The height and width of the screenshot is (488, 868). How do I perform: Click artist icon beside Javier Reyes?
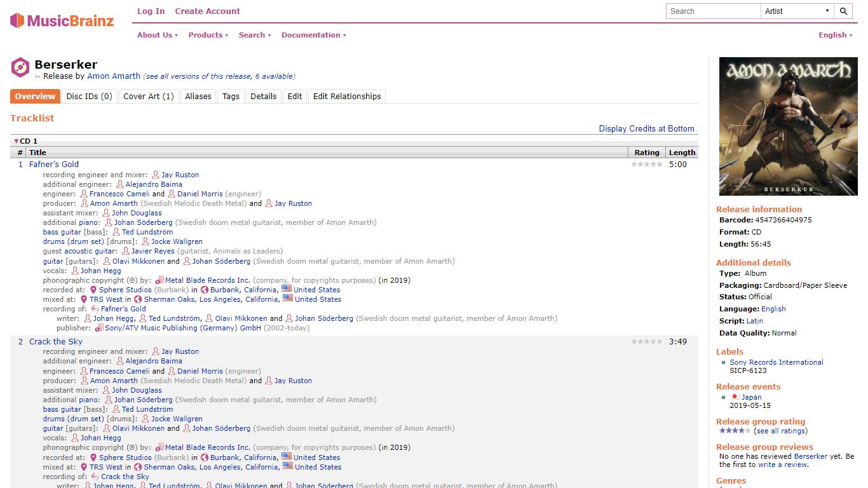pyautogui.click(x=126, y=251)
